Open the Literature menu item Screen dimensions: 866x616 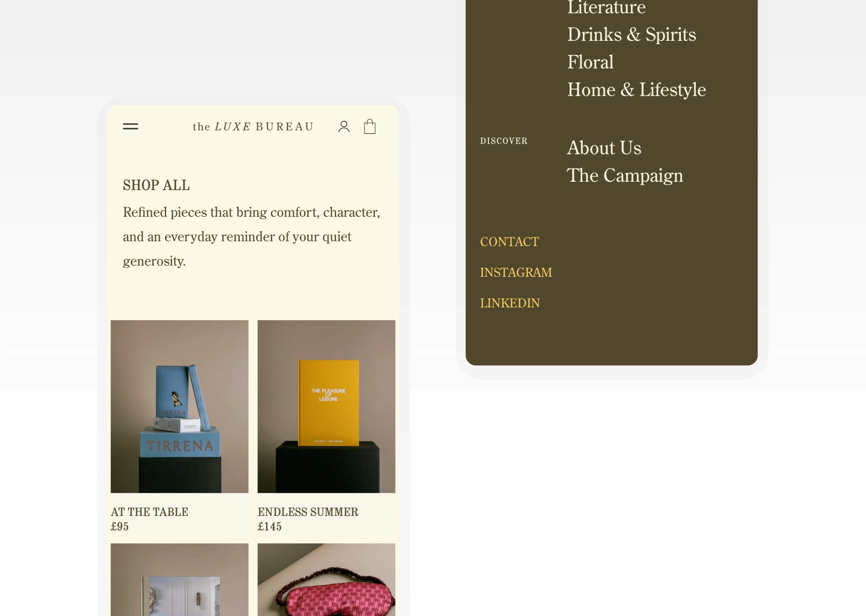[606, 8]
